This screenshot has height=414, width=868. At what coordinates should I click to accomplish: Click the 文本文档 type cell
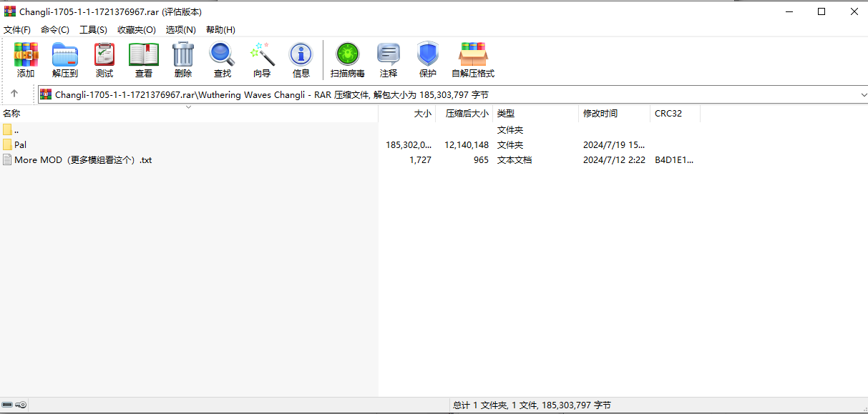coord(515,159)
